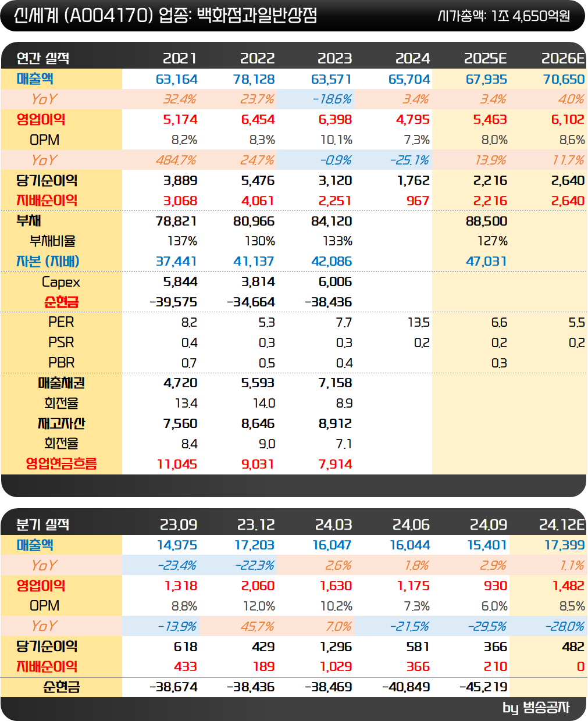588x721 pixels.
Task: Click the PBR value 0.7
Action: pos(189,363)
